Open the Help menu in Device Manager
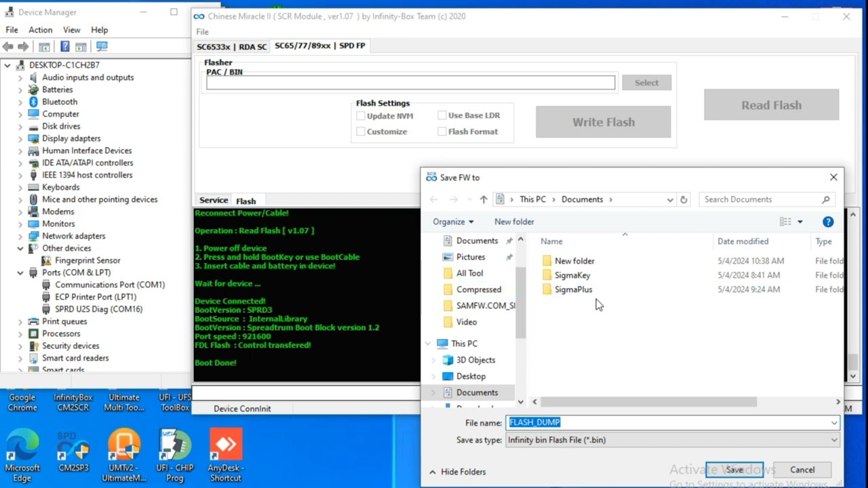The image size is (868, 488). [x=99, y=30]
